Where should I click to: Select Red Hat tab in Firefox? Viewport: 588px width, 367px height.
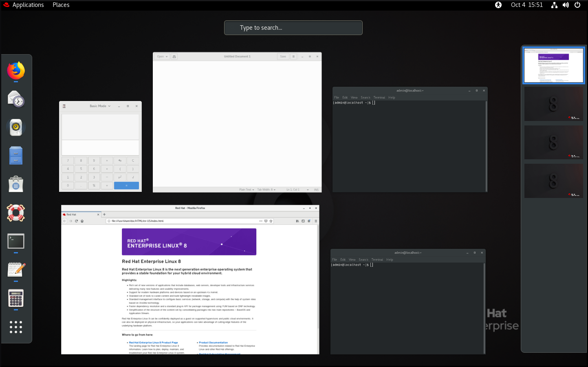pos(81,214)
